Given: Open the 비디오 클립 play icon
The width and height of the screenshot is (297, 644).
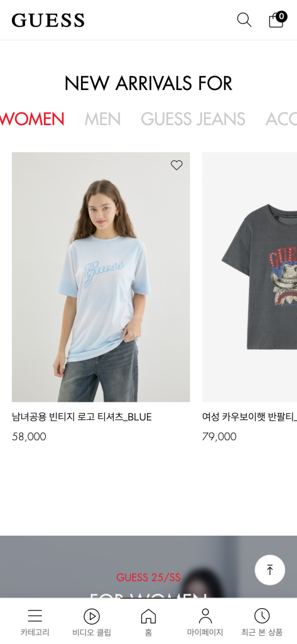Looking at the screenshot, I should [x=92, y=616].
